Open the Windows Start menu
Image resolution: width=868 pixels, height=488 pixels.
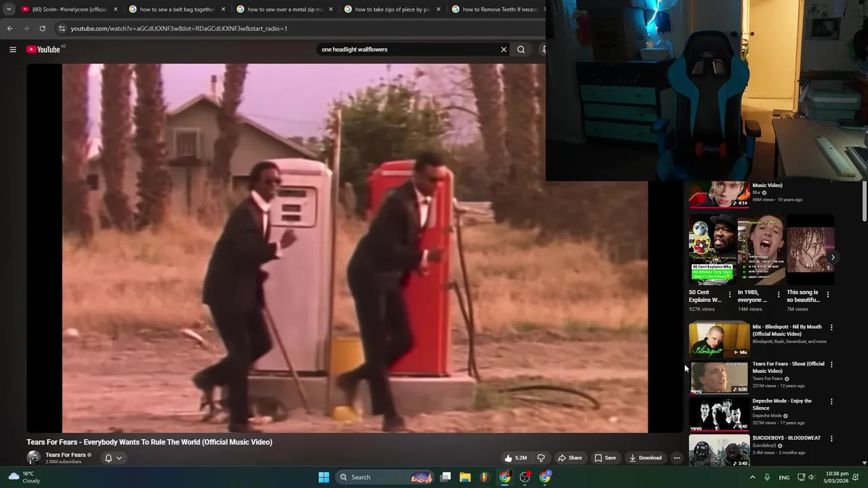coord(324,477)
